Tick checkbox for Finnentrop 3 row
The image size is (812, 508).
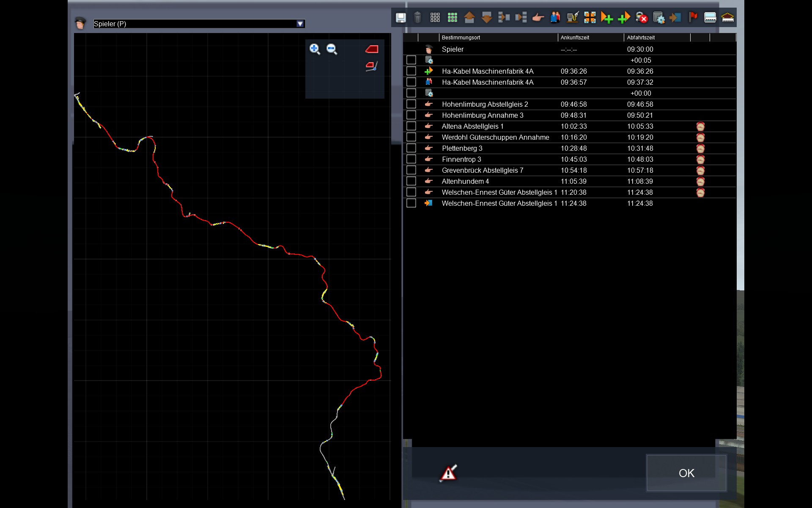point(411,159)
